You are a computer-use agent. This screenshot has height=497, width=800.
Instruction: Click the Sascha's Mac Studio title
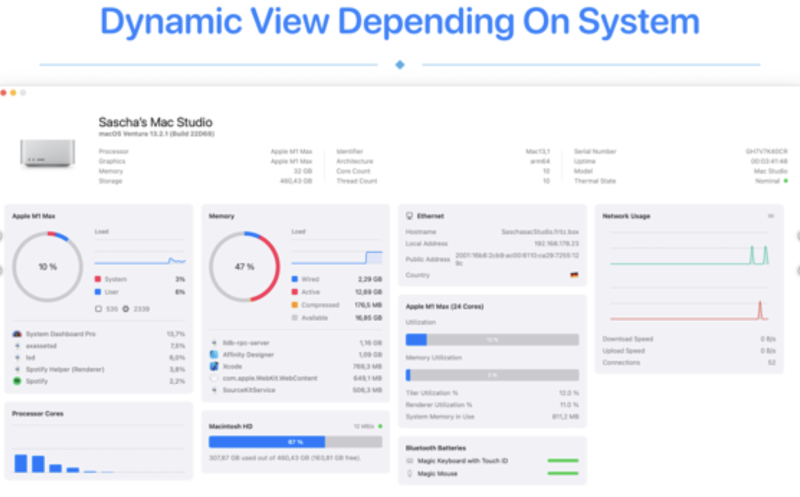pyautogui.click(x=154, y=121)
